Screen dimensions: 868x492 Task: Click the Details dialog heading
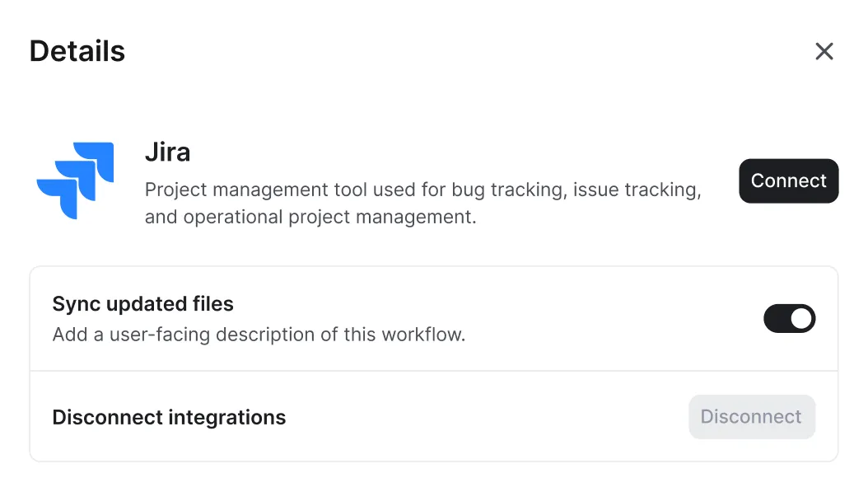coord(77,51)
